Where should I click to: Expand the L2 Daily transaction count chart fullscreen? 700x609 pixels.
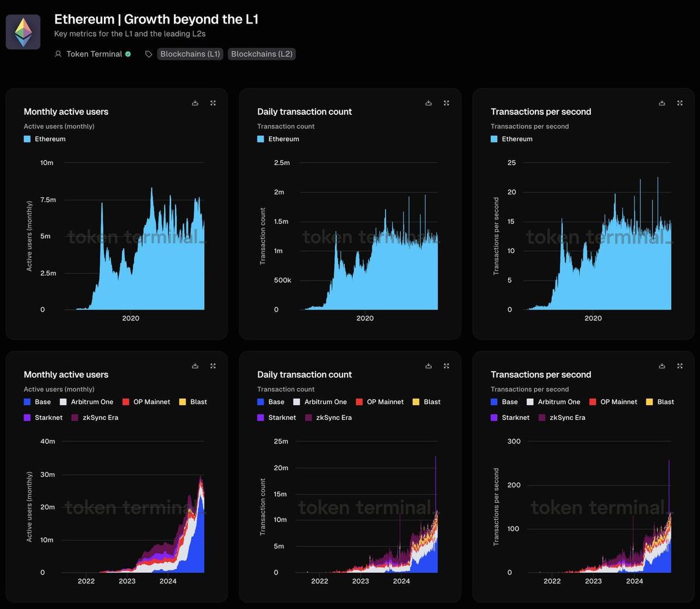pos(446,366)
